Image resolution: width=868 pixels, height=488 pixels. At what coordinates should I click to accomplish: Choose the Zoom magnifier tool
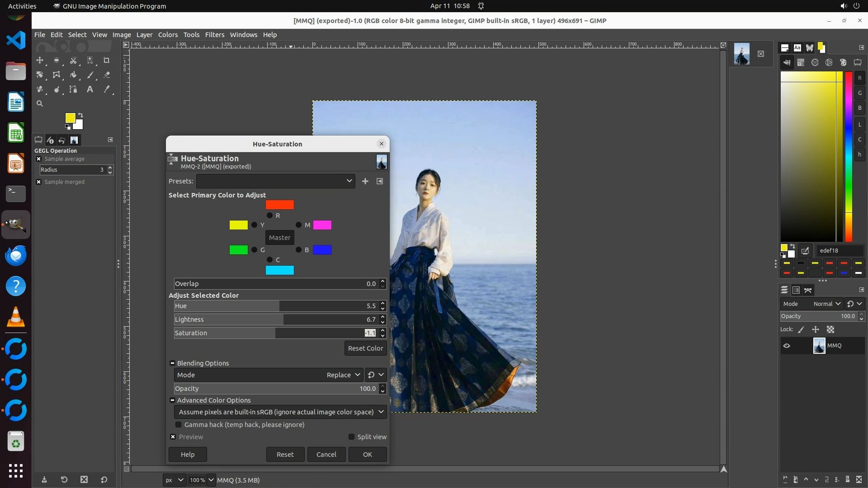click(x=40, y=103)
